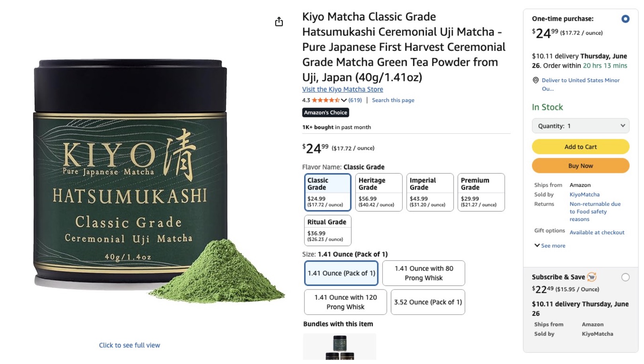
Task: Select the Subscribe & Save radio button
Action: coord(625,277)
